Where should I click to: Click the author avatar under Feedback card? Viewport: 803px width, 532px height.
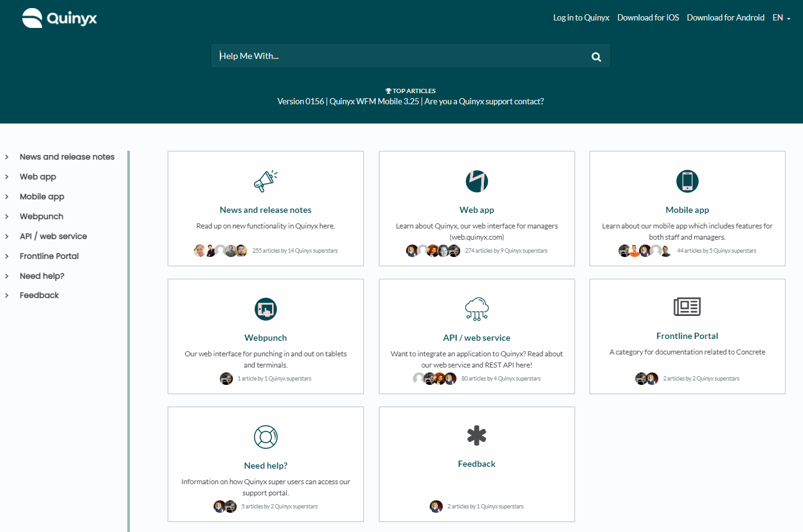[437, 507]
